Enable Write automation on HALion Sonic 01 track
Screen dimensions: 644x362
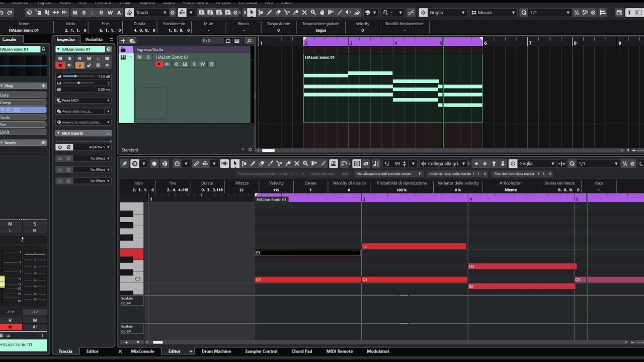(x=202, y=64)
